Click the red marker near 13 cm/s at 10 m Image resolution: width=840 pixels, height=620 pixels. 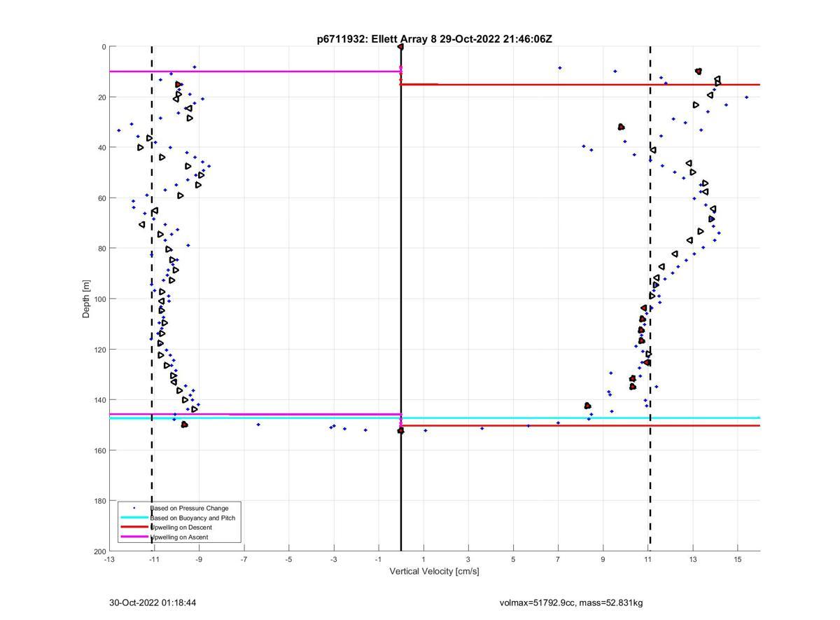coord(699,71)
